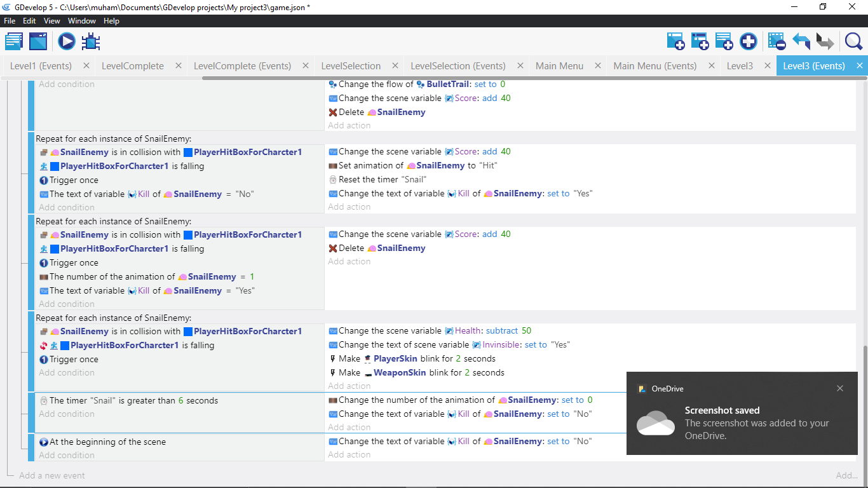Image resolution: width=868 pixels, height=488 pixels.
Task: Redo using the grey arrow icon
Action: (825, 42)
